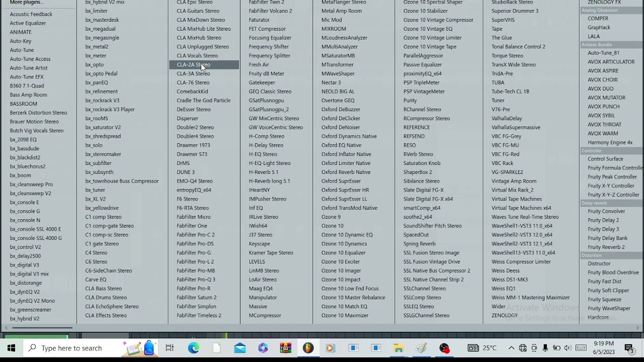Pick Fruity dB Meter
Image resolution: width=644 pixels, height=362 pixels.
click(x=266, y=73)
